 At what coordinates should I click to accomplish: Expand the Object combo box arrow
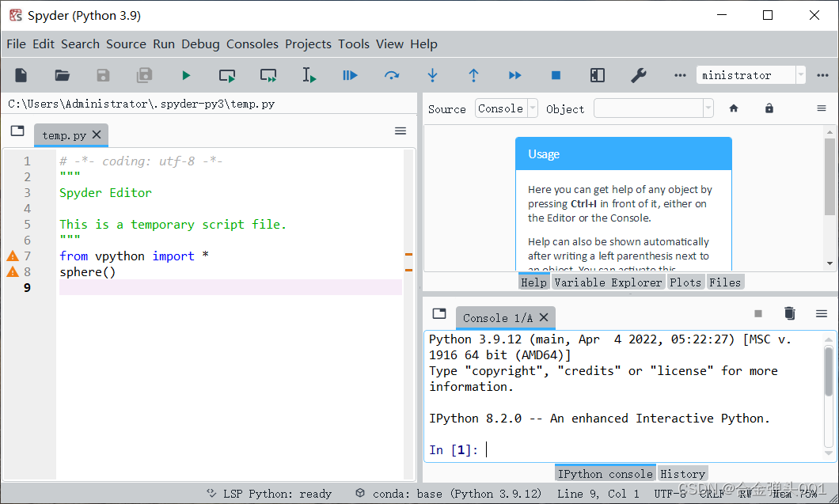708,108
